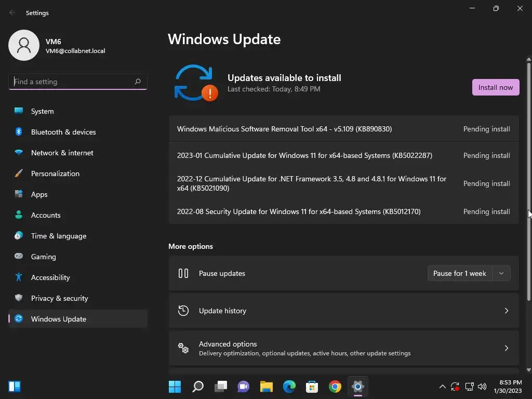Select Windows Update in sidebar
This screenshot has height=399, width=532.
(78, 319)
